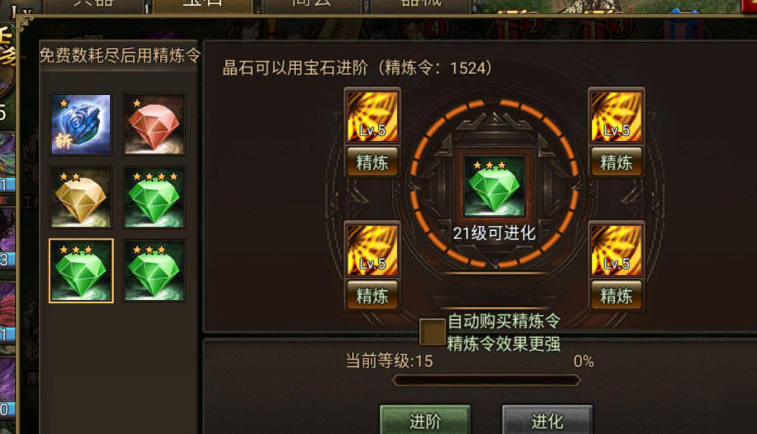Click the lower-right Lv.5 crystal slot icon
This screenshot has height=434, width=757.
click(x=617, y=250)
